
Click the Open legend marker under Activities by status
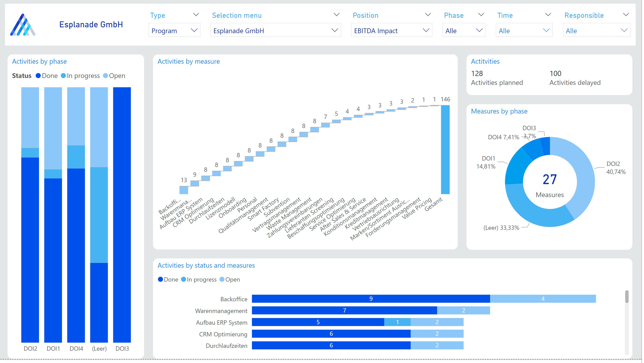[222, 279]
